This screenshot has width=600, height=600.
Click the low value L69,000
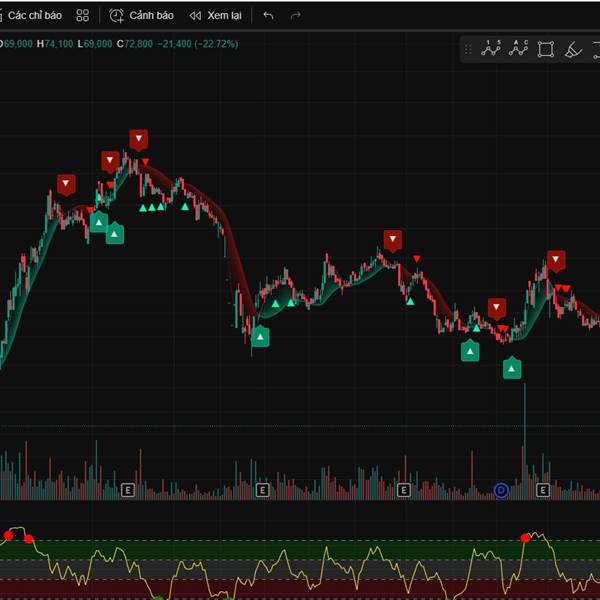[95, 44]
